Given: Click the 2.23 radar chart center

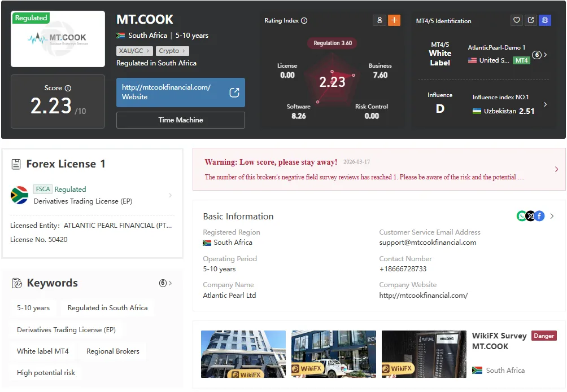Looking at the screenshot, I should (x=332, y=82).
